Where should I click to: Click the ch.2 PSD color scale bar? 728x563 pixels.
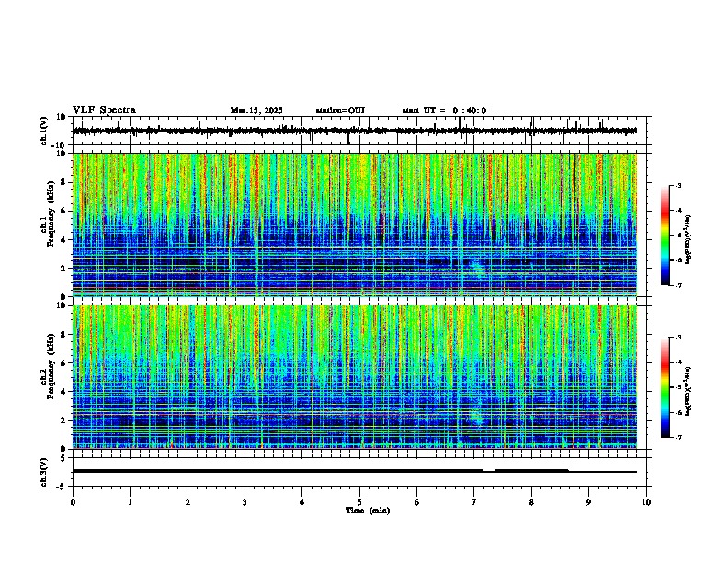point(665,387)
